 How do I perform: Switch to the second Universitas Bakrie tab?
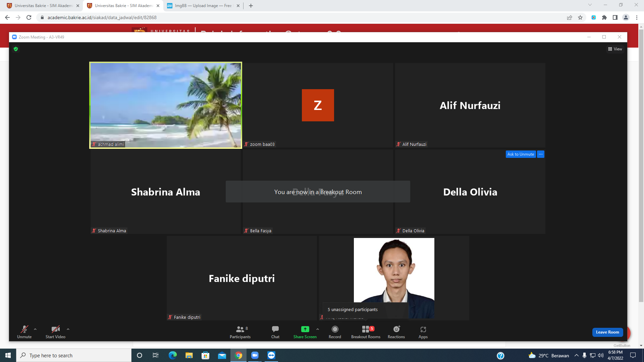(x=123, y=6)
